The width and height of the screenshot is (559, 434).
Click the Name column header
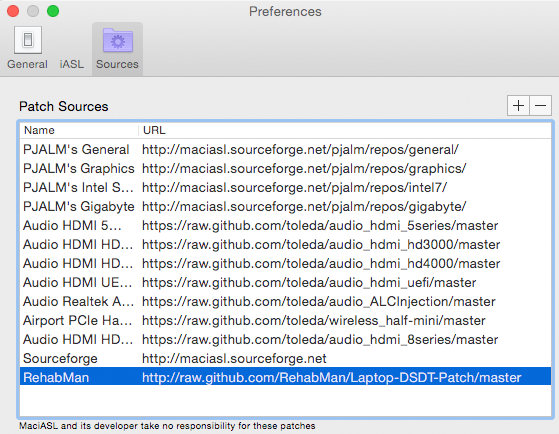point(79,130)
